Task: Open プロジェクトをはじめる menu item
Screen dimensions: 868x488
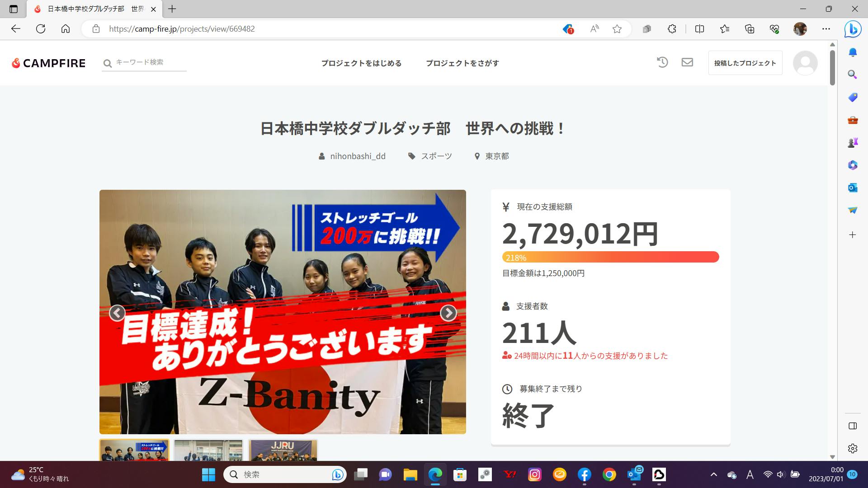Action: point(361,63)
